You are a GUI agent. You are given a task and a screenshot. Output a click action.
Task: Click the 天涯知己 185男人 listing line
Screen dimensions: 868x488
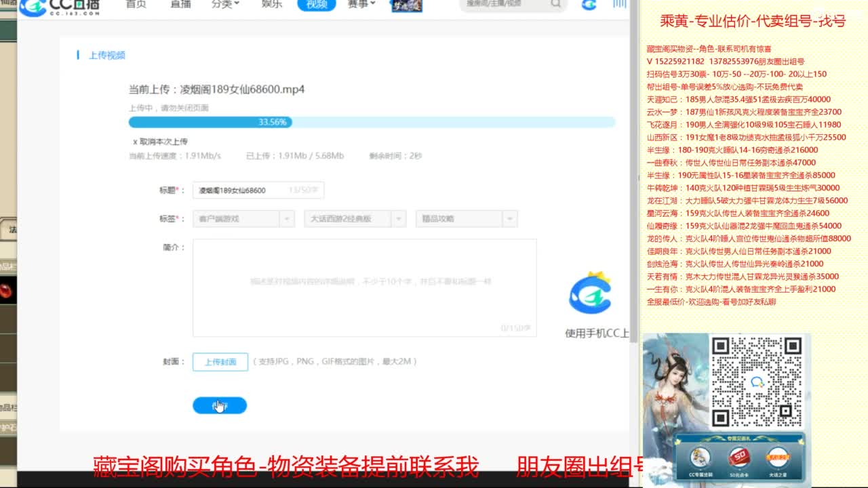tap(738, 100)
